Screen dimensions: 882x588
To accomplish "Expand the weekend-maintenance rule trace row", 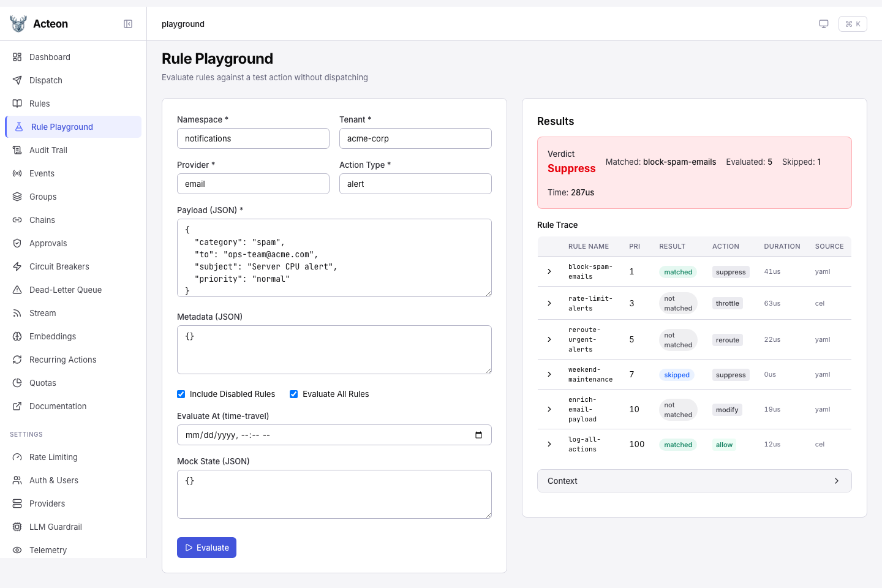I will (x=549, y=374).
